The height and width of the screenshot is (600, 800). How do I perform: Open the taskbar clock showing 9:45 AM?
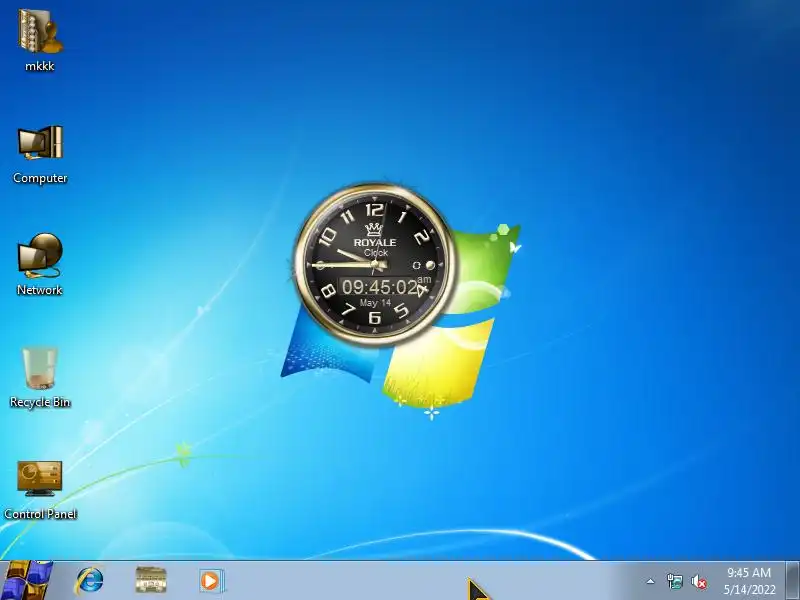point(748,572)
